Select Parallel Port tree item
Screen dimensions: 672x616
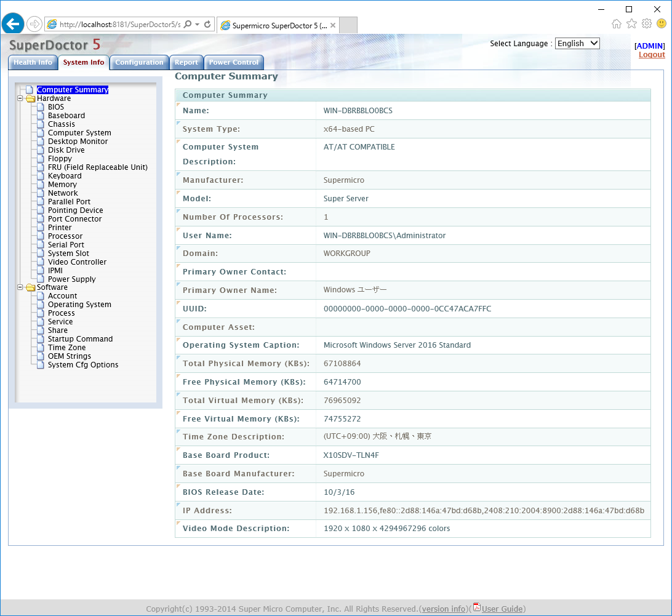click(69, 201)
